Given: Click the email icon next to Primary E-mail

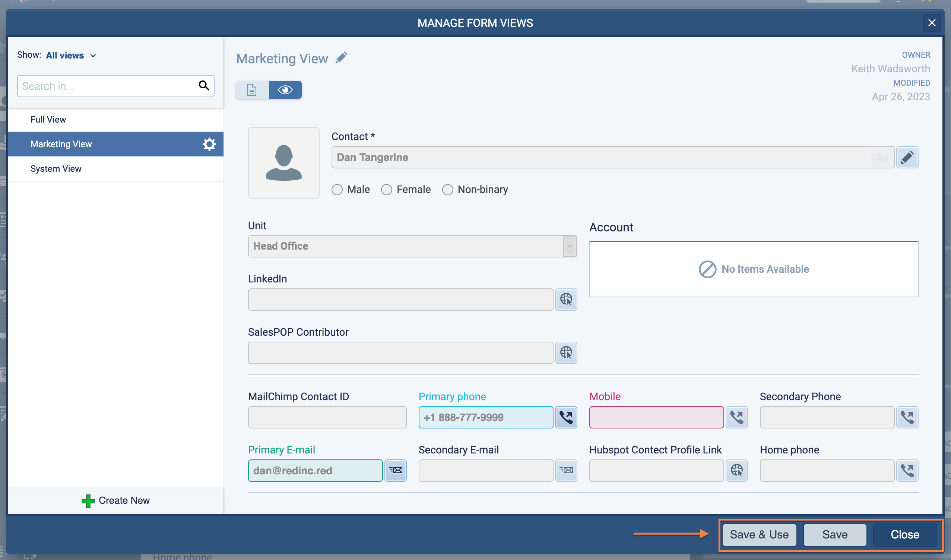Looking at the screenshot, I should tap(395, 471).
